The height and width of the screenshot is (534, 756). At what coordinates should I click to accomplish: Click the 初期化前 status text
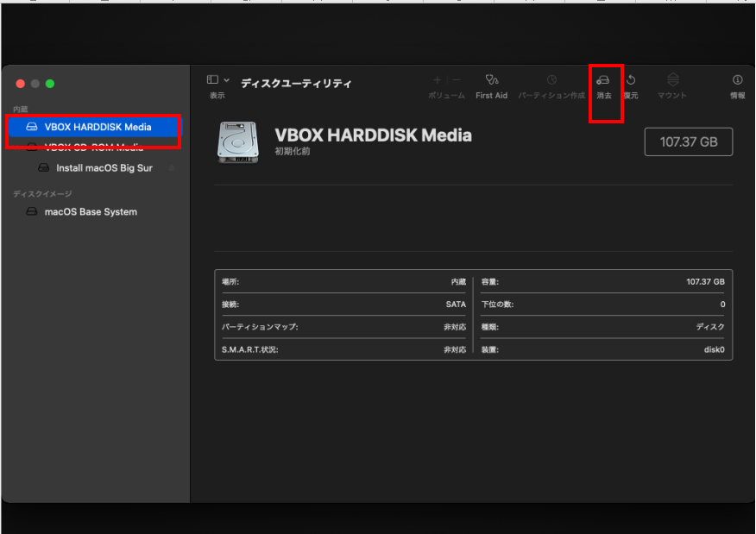tap(293, 151)
